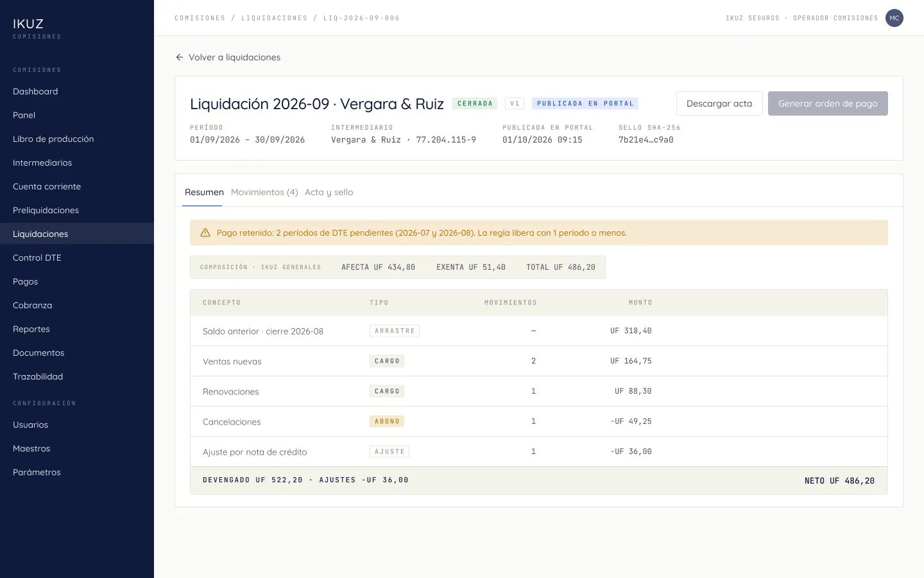
Task: Go to Panel in the sidebar
Action: pos(77,115)
